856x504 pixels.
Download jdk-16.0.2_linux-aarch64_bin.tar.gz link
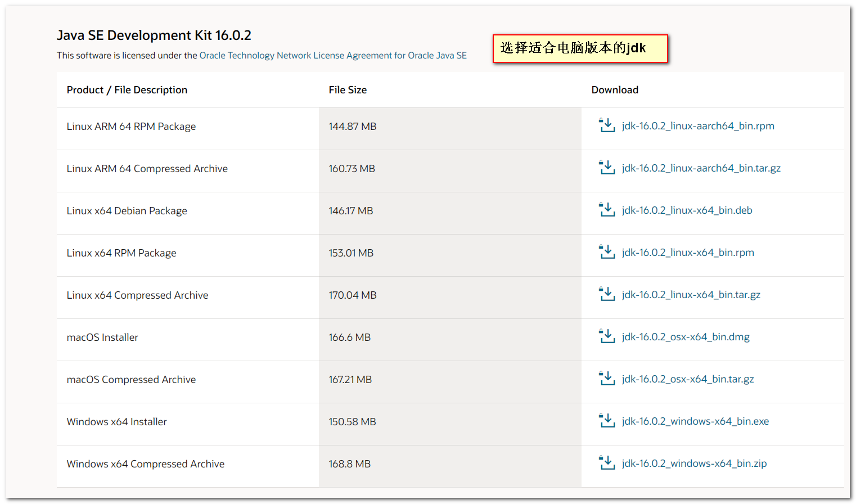click(x=701, y=168)
